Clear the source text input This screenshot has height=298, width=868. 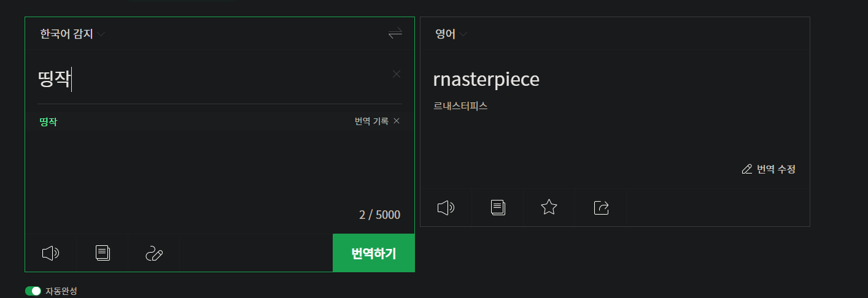[x=397, y=74]
